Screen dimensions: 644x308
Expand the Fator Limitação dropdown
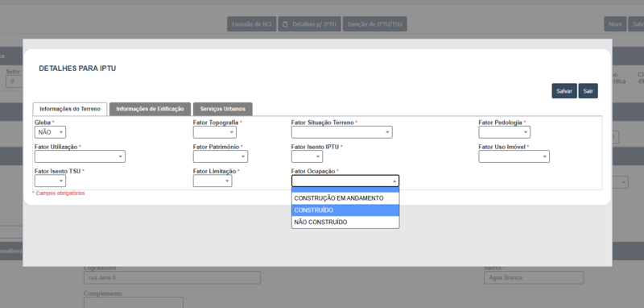coord(213,181)
